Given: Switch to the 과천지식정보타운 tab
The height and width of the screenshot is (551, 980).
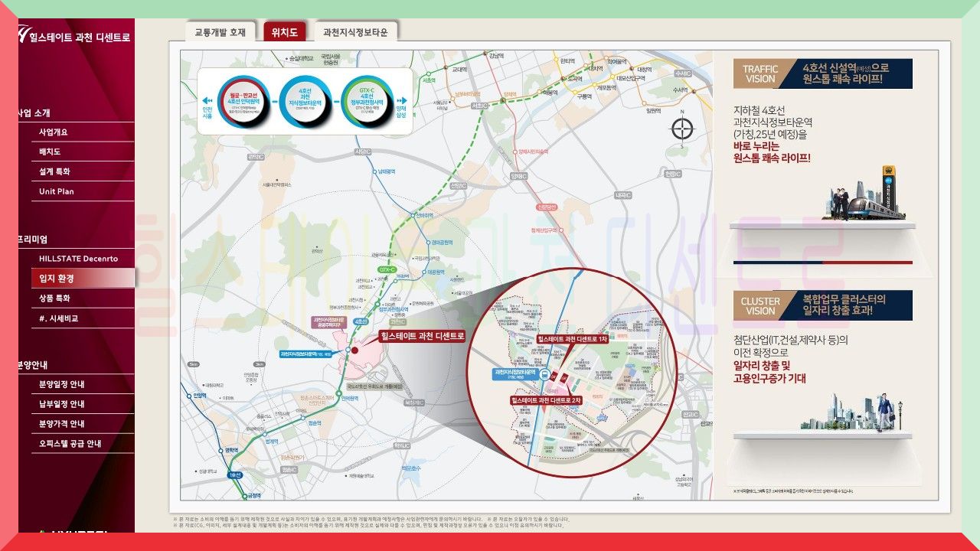Looking at the screenshot, I should (355, 32).
